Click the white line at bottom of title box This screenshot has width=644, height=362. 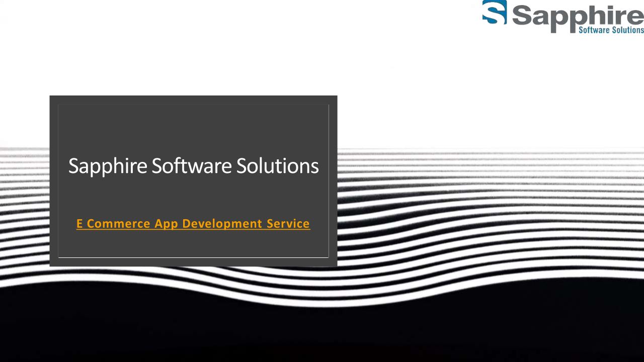tap(193, 257)
